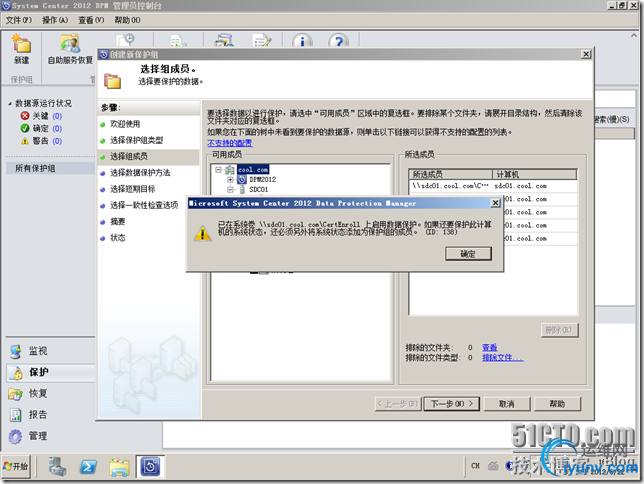Click the info toolbar icon
This screenshot has height=484, width=644.
(x=302, y=41)
